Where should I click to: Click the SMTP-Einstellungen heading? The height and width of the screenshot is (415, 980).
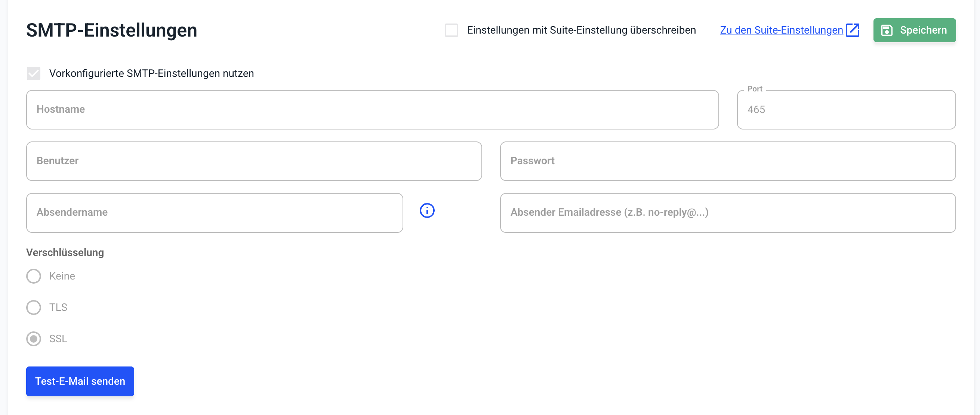tap(111, 30)
